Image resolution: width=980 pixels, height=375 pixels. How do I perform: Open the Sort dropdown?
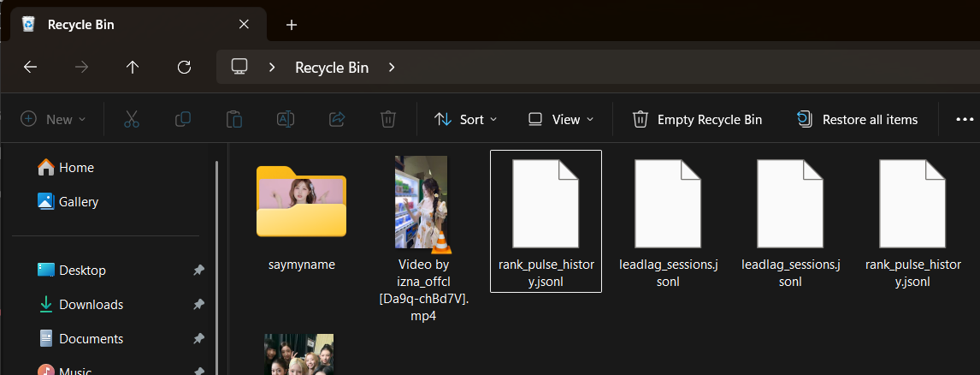click(x=465, y=119)
